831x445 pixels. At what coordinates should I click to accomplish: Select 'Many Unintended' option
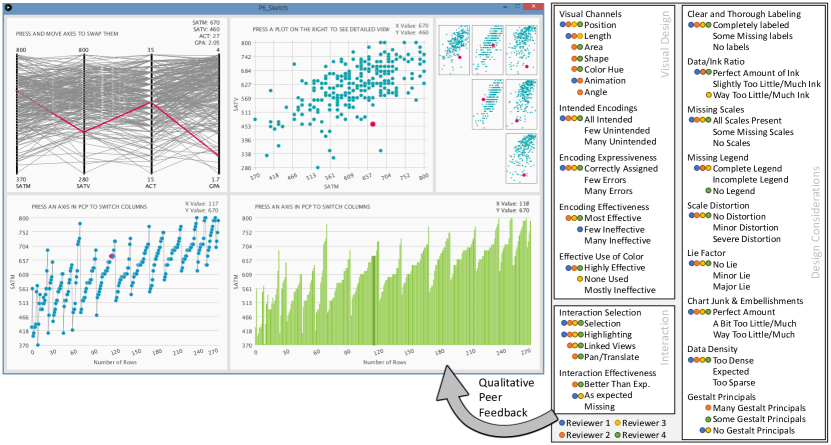click(x=620, y=141)
